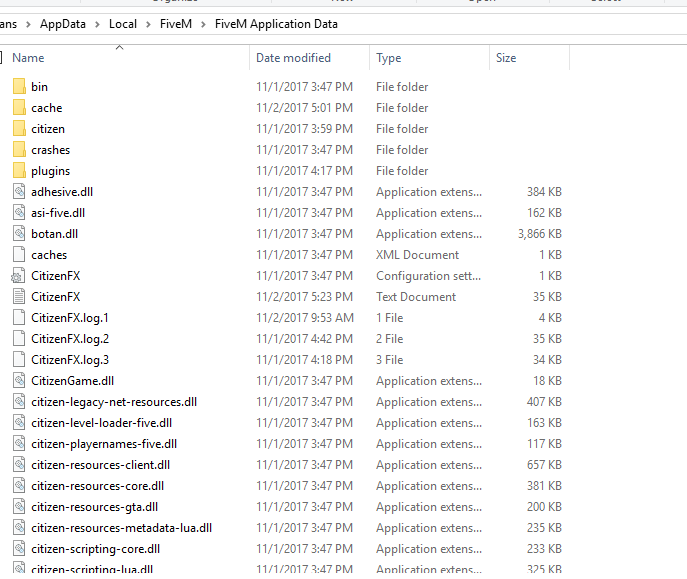Click the botan.dll file icon
This screenshot has width=687, height=579.
click(x=19, y=234)
